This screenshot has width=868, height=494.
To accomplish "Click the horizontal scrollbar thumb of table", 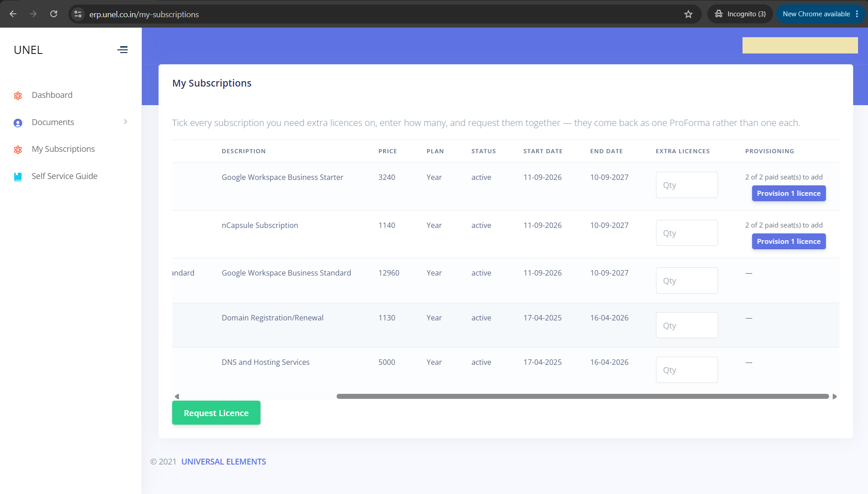I will click(583, 397).
